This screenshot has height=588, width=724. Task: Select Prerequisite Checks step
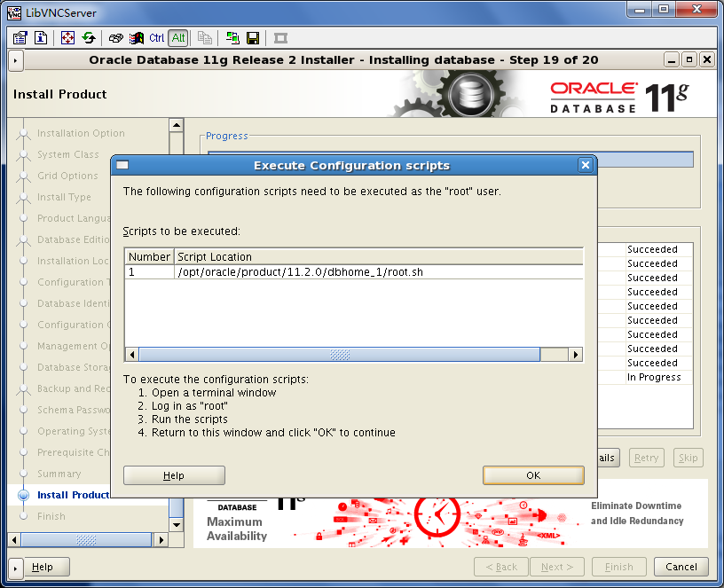(x=74, y=452)
